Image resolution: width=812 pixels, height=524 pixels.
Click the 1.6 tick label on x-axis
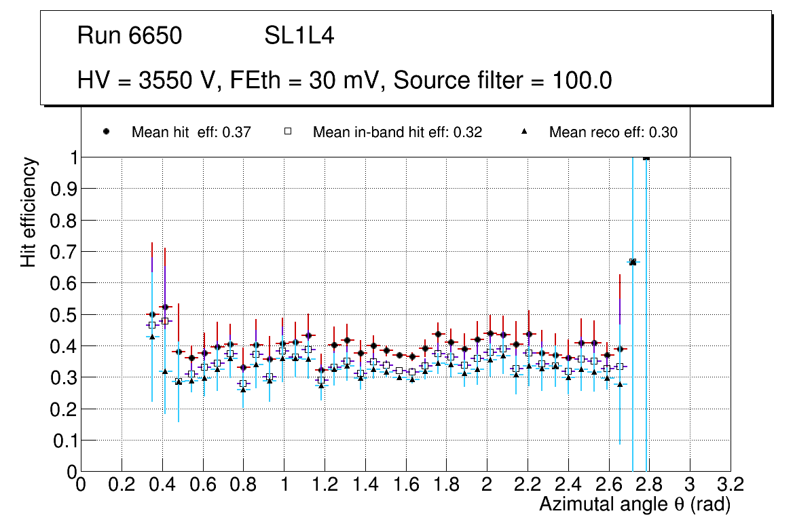point(405,485)
